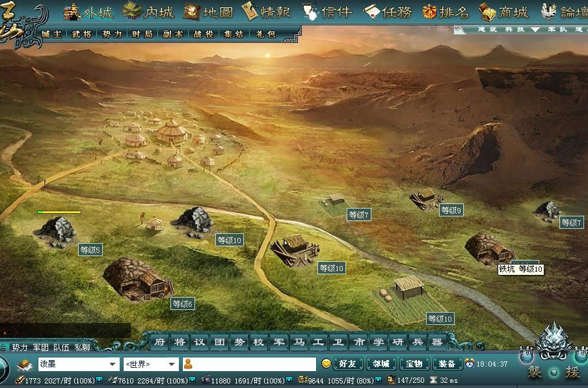This screenshot has width=588, height=388.
Task: Open the 副本 dungeon menu
Action: 173,34
